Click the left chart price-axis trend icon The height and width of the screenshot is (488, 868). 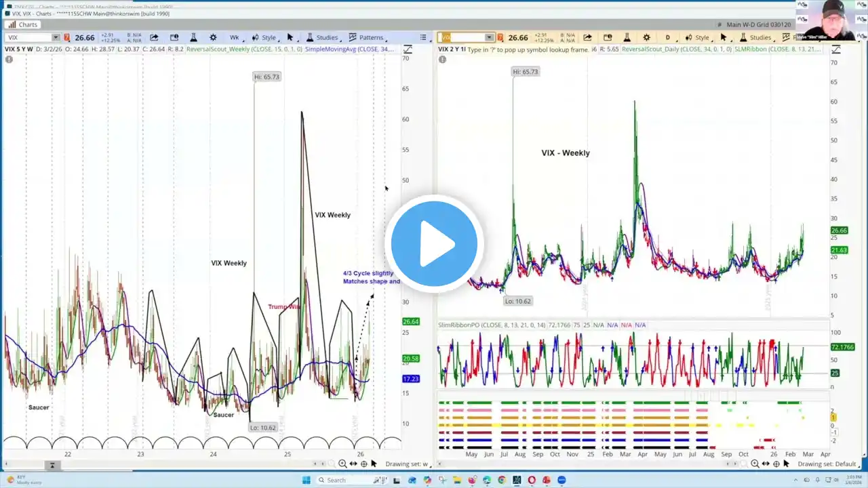click(x=408, y=49)
